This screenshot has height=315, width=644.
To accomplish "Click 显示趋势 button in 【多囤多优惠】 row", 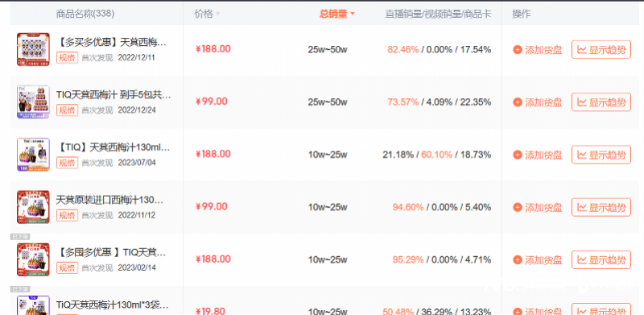I will pos(601,260).
